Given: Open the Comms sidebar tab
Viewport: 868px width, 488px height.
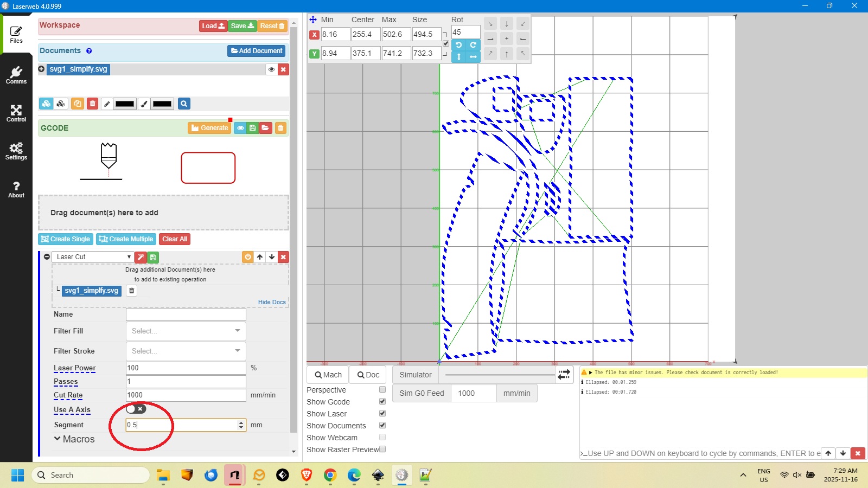Looking at the screenshot, I should 16,75.
